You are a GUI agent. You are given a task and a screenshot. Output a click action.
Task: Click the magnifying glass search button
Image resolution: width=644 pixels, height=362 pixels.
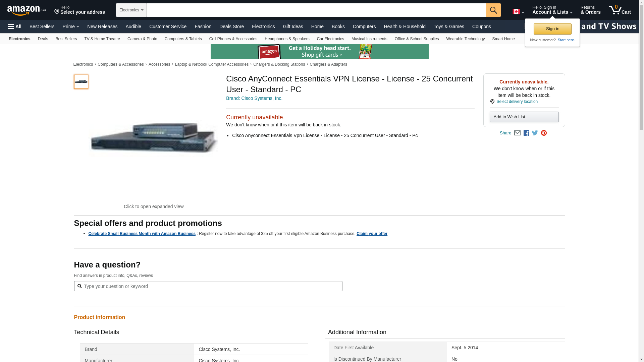coord(493,10)
